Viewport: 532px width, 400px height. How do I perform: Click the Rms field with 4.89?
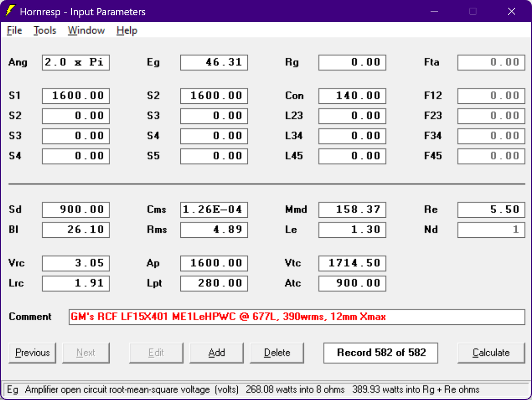tap(214, 230)
